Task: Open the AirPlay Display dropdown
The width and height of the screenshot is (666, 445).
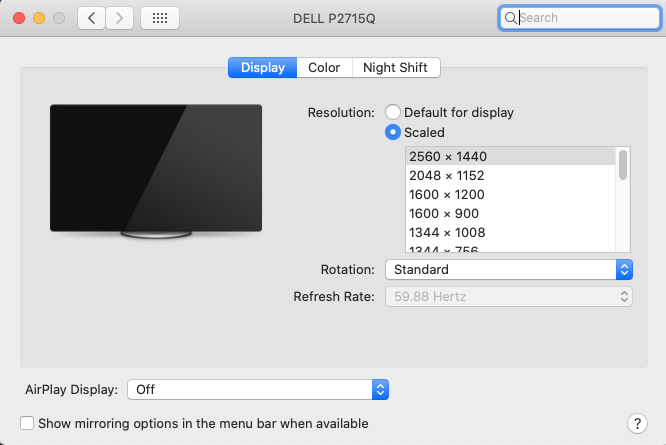Action: [258, 389]
